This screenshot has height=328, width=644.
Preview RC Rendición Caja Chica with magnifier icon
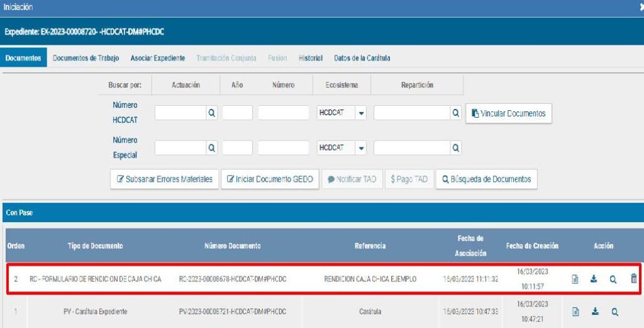point(613,280)
